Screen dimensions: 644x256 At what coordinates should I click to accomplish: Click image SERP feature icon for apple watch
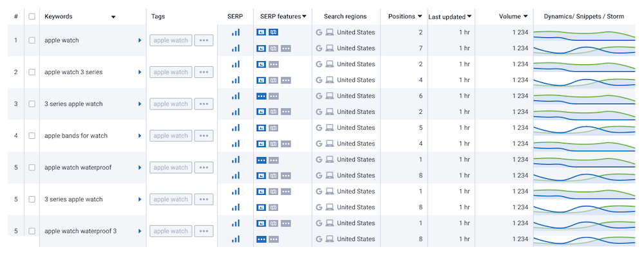point(261,32)
